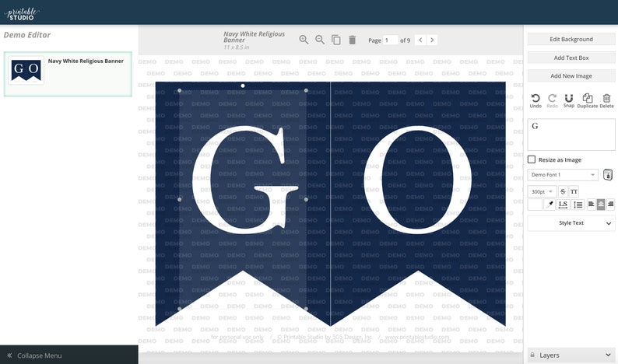Screen dimensions: 618x364
Task: Align text to the left
Action: click(x=591, y=204)
